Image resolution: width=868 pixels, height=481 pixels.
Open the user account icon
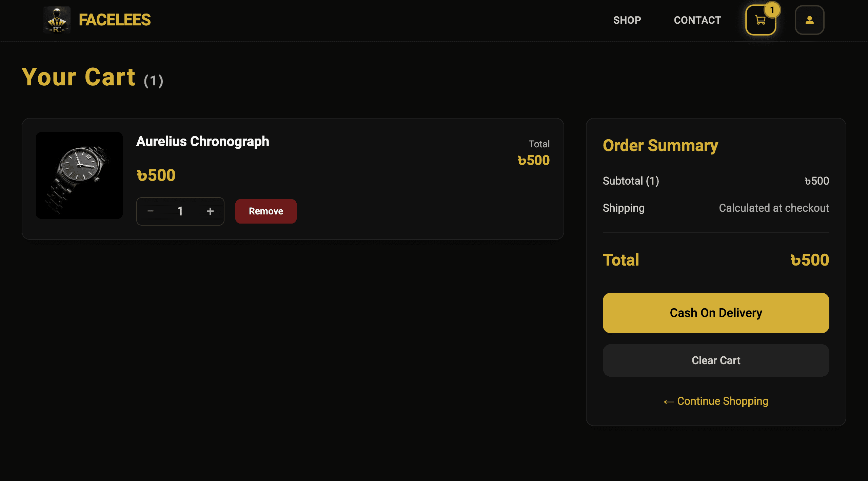pyautogui.click(x=810, y=20)
